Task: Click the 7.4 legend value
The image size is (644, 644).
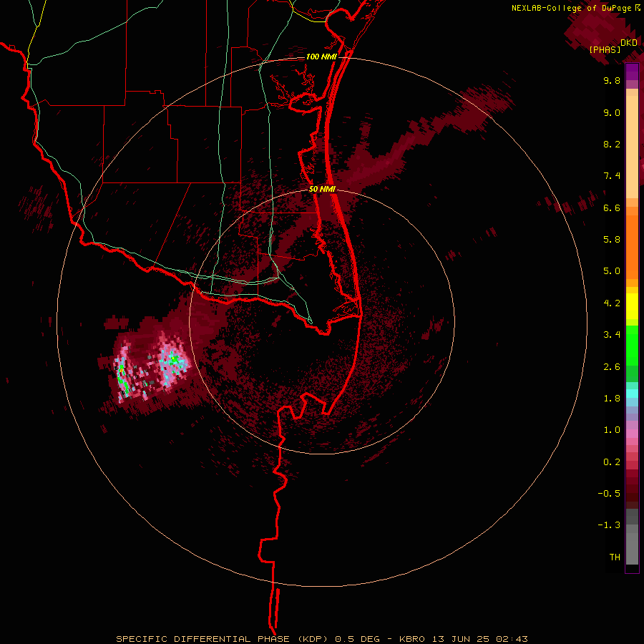Action: [612, 176]
